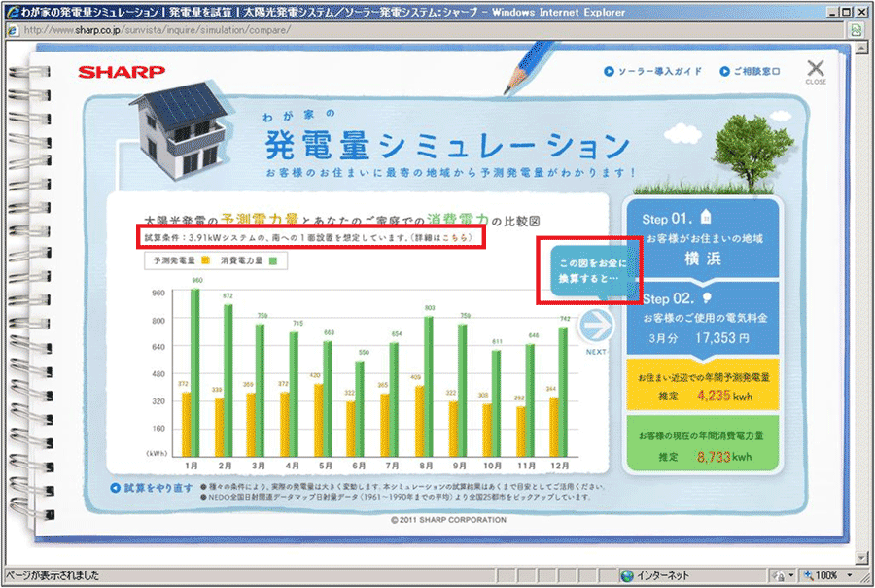Click the yellow 予測発電量 legend swatch

(x=208, y=261)
